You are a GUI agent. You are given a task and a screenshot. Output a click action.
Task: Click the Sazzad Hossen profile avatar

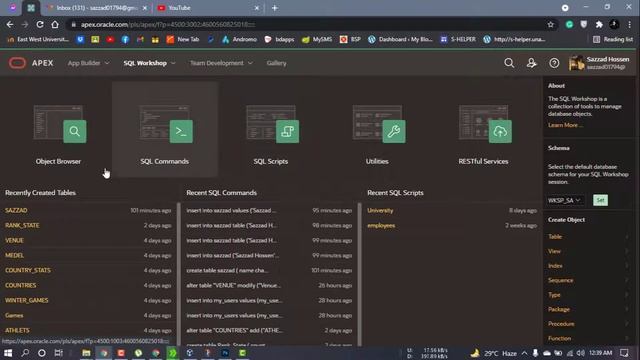[x=576, y=63]
